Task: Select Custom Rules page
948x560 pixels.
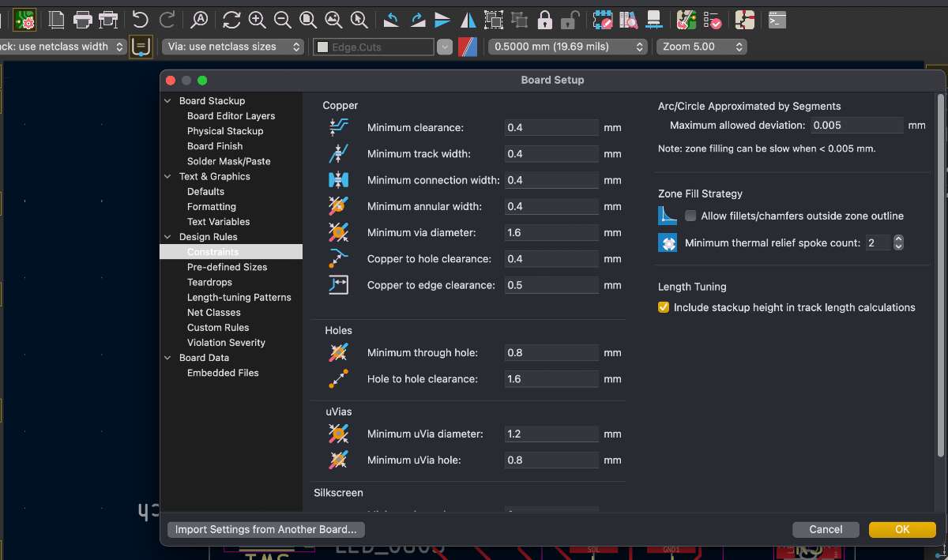Action: [x=218, y=328]
